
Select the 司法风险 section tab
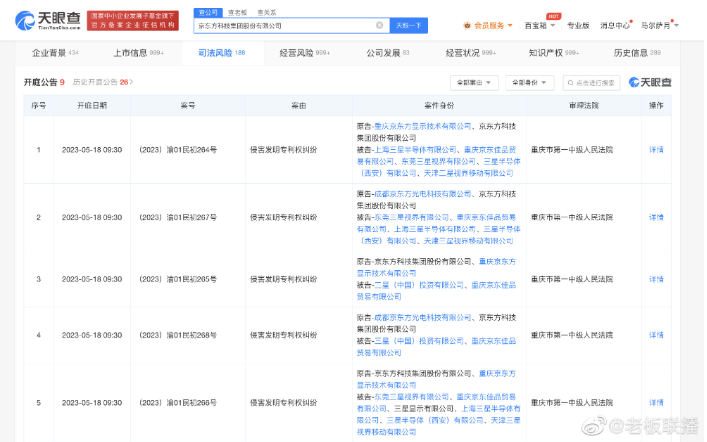point(222,53)
